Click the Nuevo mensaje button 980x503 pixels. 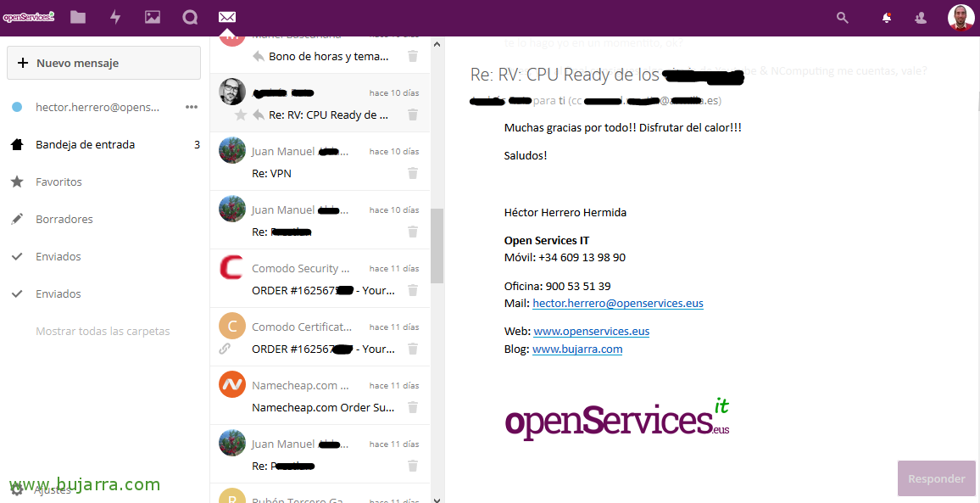(x=103, y=63)
